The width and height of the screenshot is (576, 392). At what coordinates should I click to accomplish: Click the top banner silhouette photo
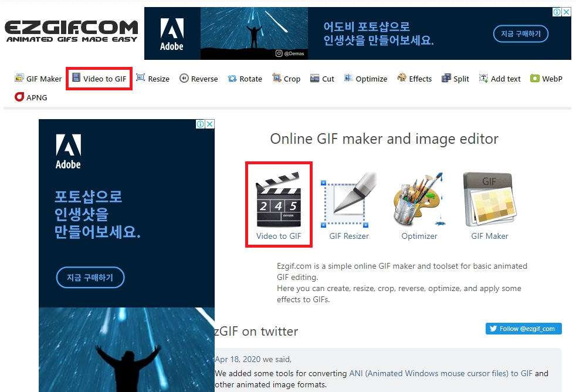click(254, 33)
